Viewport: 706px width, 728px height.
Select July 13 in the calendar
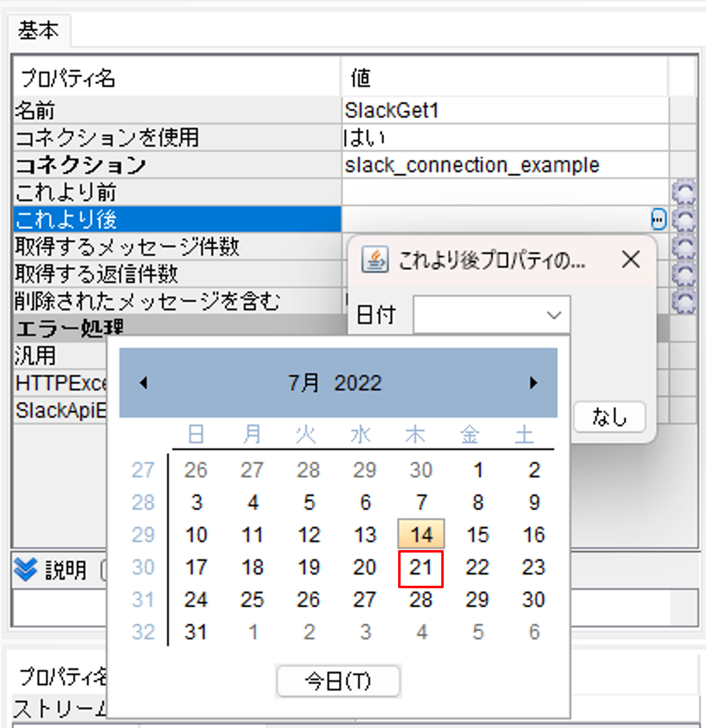[x=365, y=535]
